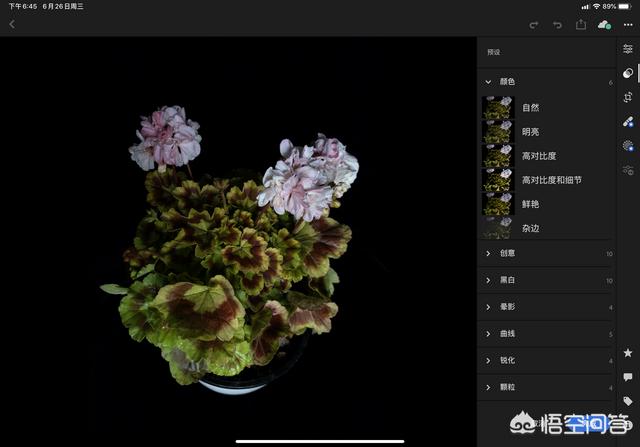Apply the 自然 preset

[x=530, y=108]
